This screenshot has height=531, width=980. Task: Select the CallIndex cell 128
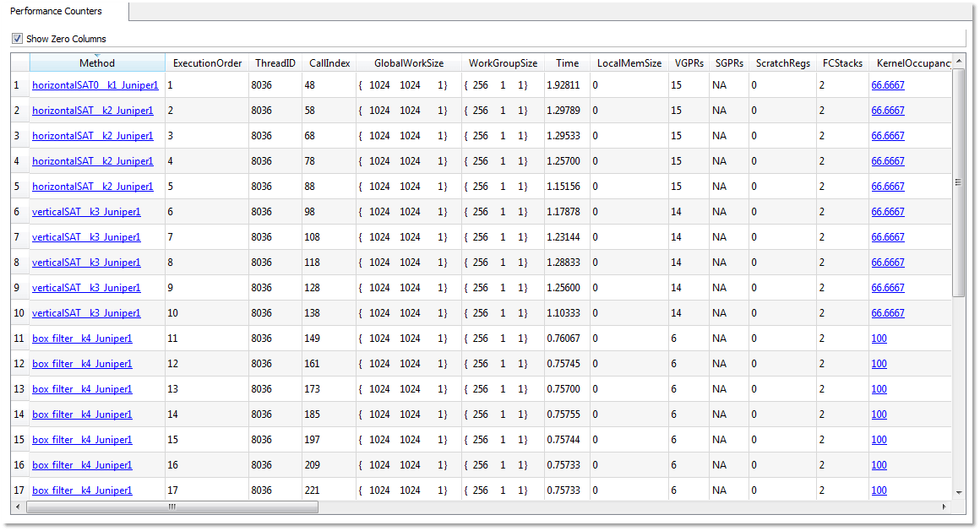329,288
